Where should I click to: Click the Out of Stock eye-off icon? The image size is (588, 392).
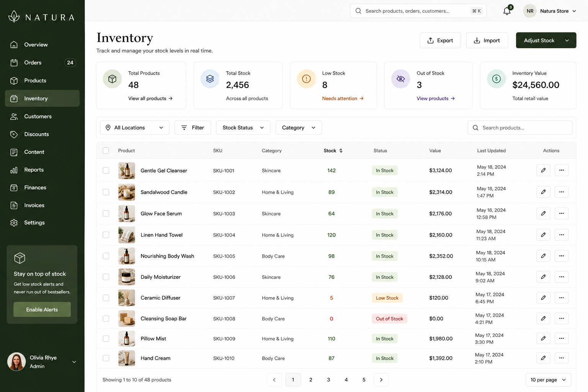pos(400,79)
